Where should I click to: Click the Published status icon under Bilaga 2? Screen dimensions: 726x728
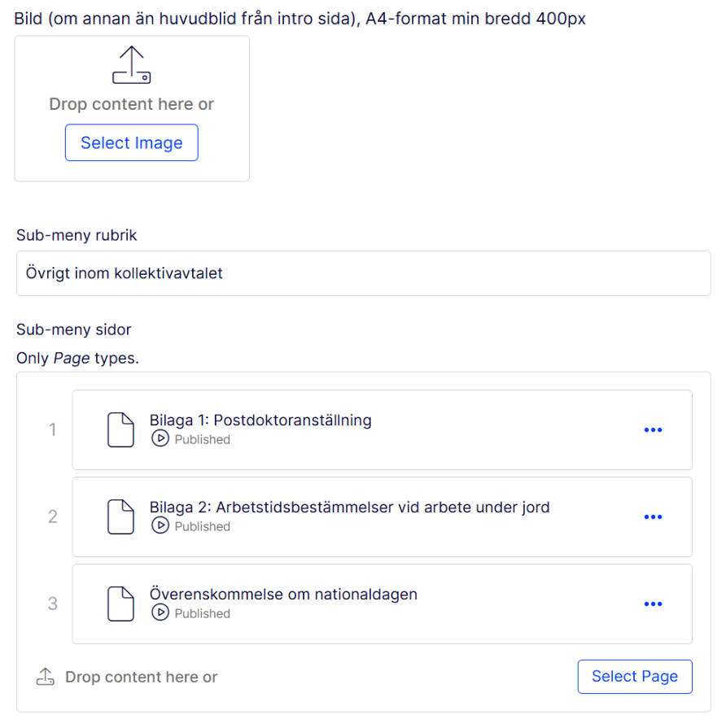tap(160, 526)
